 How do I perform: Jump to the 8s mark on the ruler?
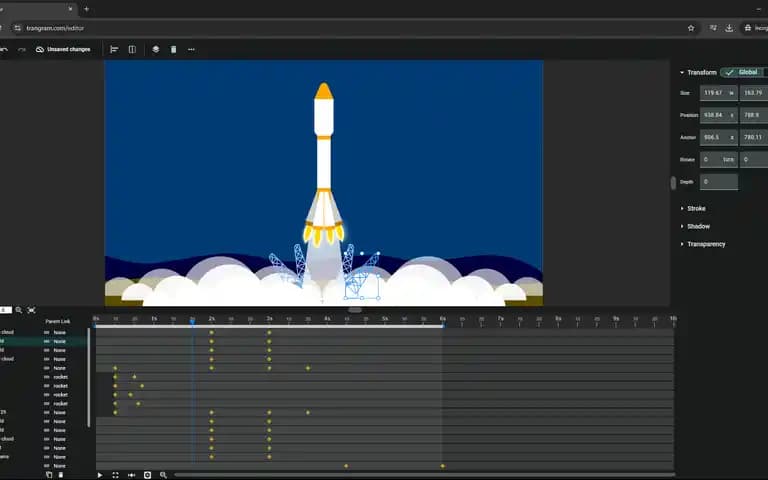pos(558,320)
